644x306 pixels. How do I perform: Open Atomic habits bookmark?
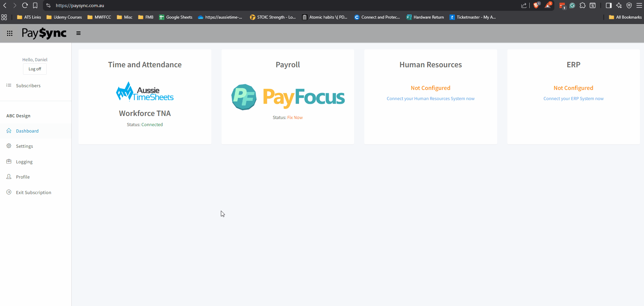pyautogui.click(x=325, y=17)
